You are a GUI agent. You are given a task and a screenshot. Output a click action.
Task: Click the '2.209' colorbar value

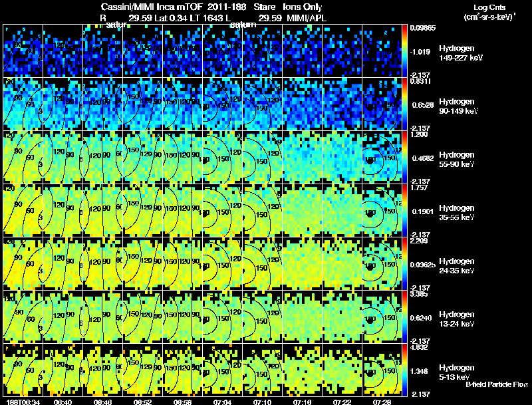pos(419,241)
